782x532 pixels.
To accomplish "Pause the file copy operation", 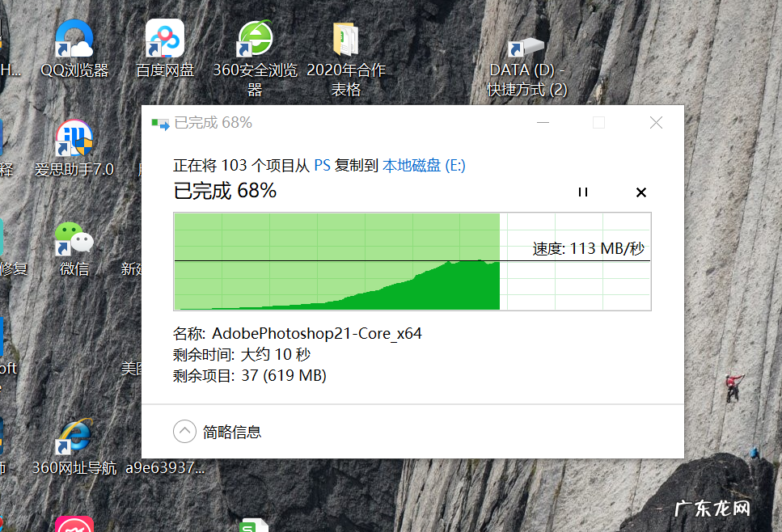I will tap(583, 192).
